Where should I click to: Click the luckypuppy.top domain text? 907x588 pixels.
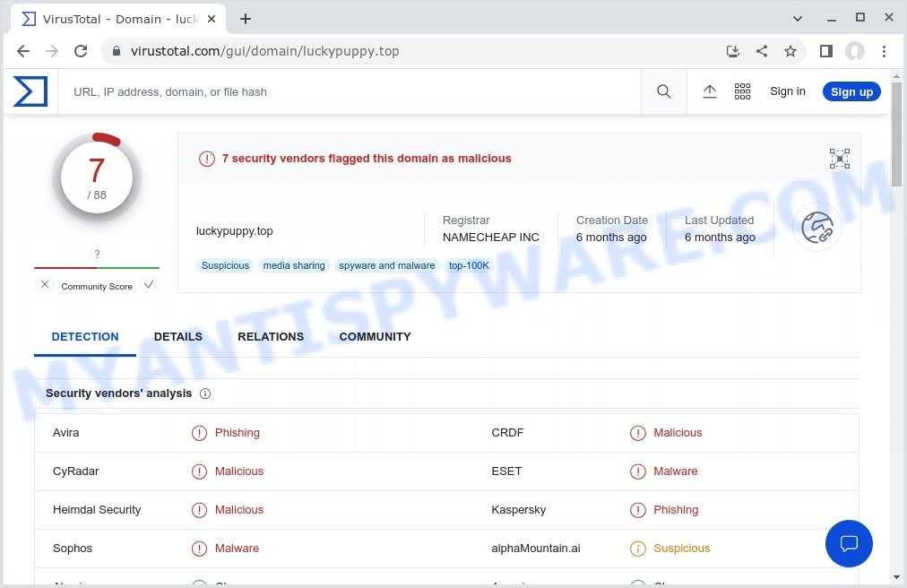tap(234, 231)
